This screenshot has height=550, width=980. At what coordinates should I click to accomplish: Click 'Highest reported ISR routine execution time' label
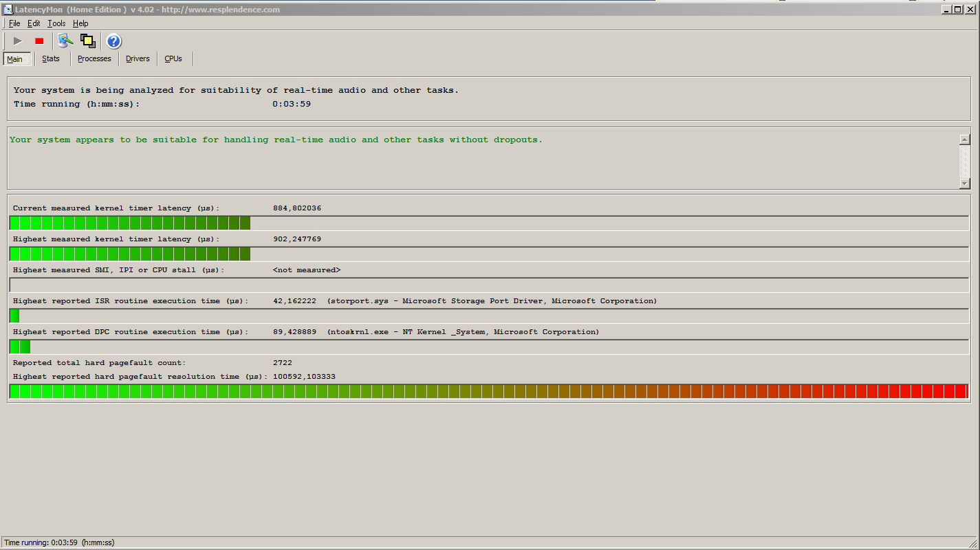131,301
